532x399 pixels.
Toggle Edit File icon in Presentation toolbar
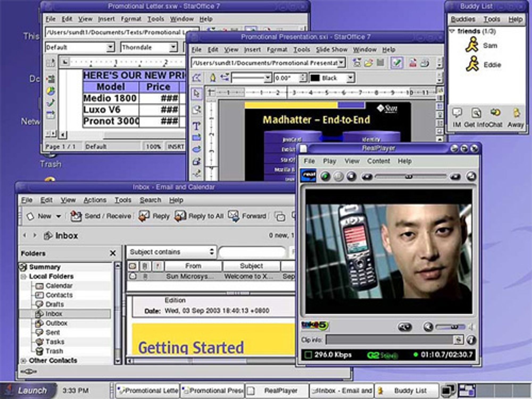click(x=396, y=63)
